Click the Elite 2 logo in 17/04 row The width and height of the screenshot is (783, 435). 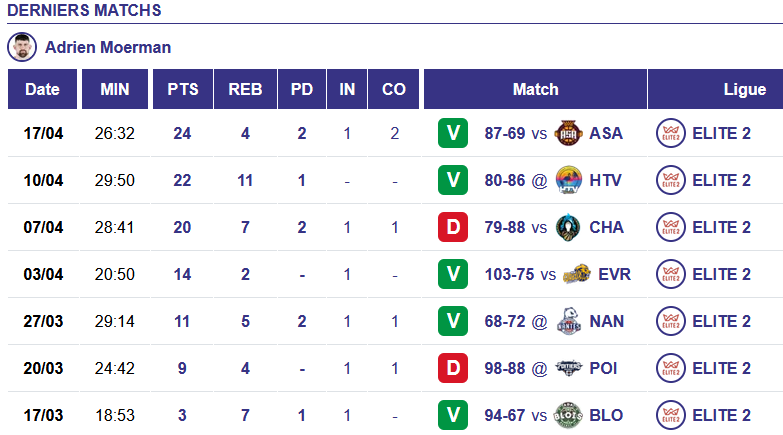pyautogui.click(x=669, y=133)
